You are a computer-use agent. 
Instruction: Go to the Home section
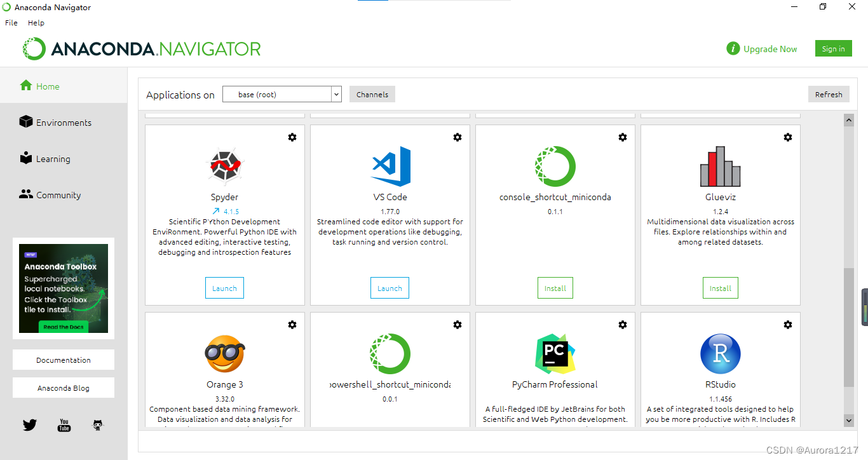tap(64, 86)
